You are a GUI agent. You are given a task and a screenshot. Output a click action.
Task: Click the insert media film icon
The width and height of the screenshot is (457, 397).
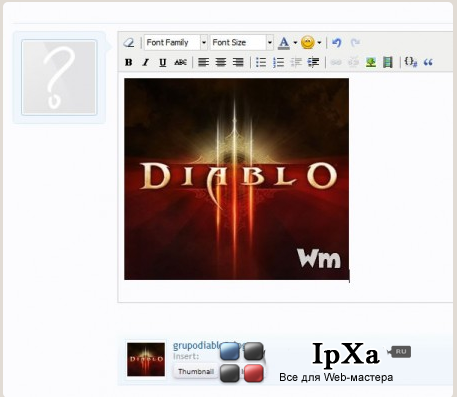(x=388, y=62)
